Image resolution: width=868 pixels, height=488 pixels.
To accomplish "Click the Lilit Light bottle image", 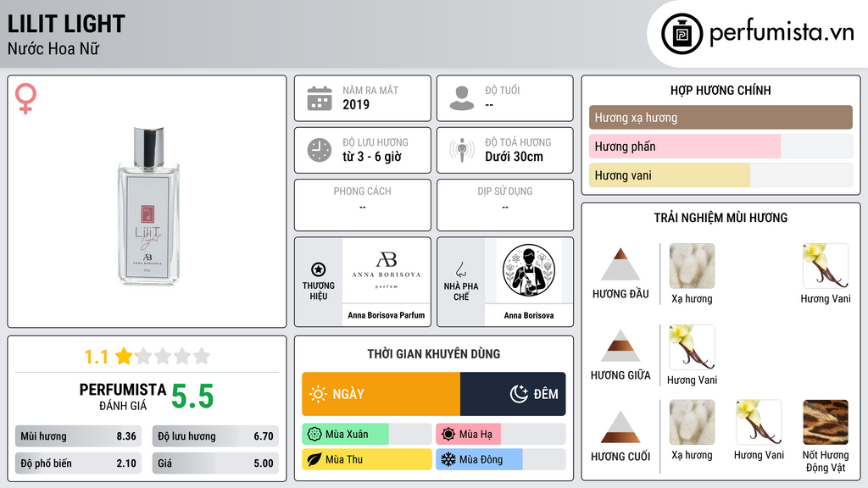I will [x=148, y=205].
